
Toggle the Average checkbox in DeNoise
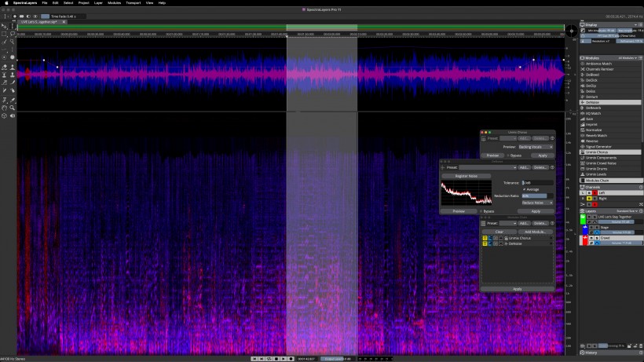point(524,189)
